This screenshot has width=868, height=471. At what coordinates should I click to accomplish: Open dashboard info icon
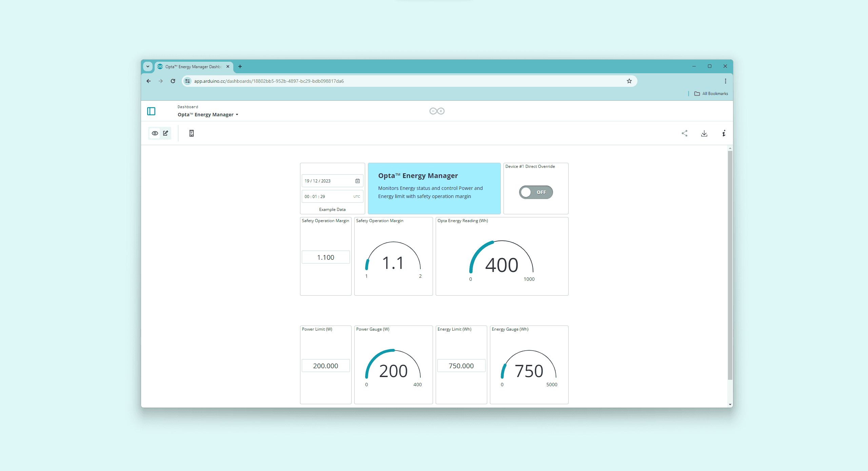coord(724,133)
